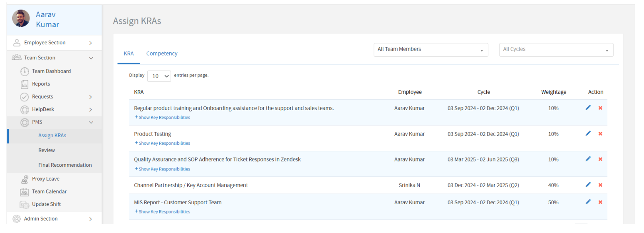Collapse the PMS submenu chevron
The width and height of the screenshot is (644, 233).
coord(91,122)
